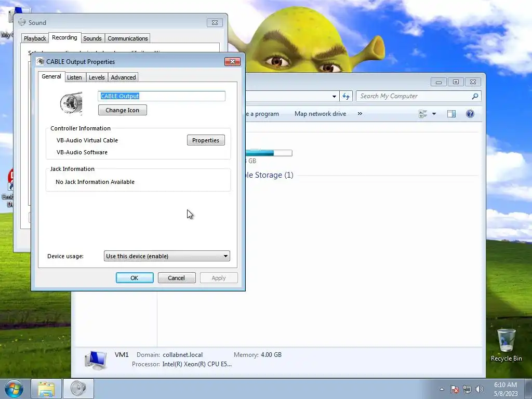Click the refresh icon beside address bar
This screenshot has width=532, height=399.
coord(345,96)
